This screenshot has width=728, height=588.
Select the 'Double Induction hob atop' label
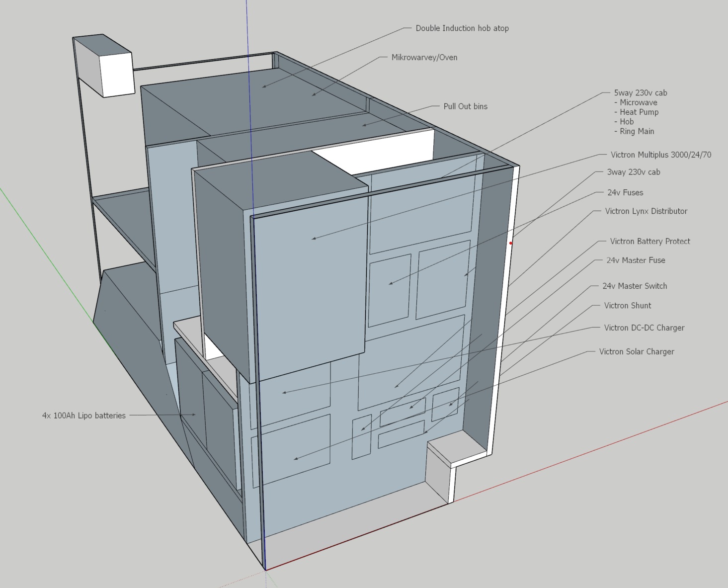click(x=462, y=28)
